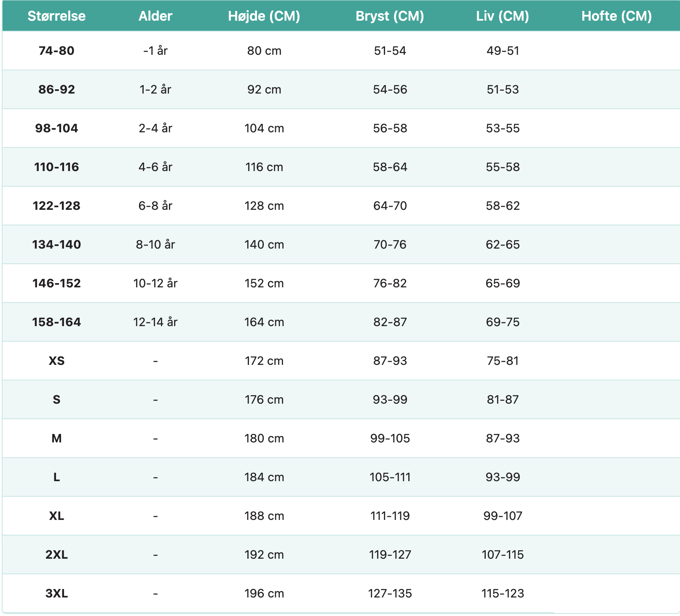Click waist measurement '107-115'
680x616 pixels.
(x=503, y=554)
